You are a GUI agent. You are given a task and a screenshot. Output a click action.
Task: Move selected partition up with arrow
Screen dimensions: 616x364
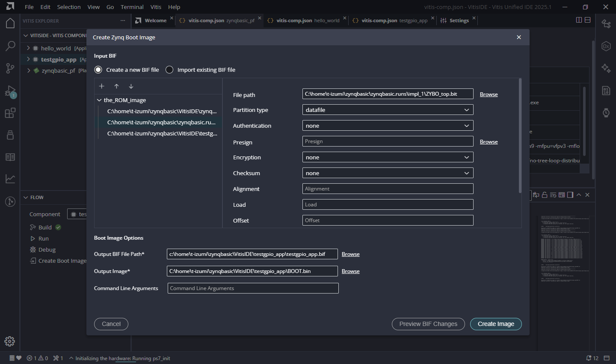pos(116,86)
